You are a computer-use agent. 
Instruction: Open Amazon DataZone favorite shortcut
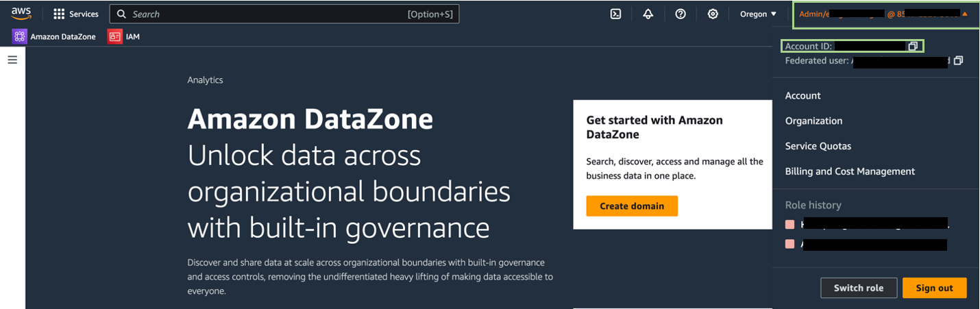(54, 36)
